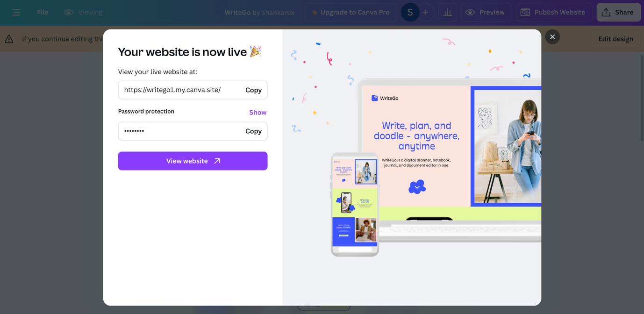The image size is (644, 314).
Task: Open the analytics bar chart icon
Action: [448, 13]
